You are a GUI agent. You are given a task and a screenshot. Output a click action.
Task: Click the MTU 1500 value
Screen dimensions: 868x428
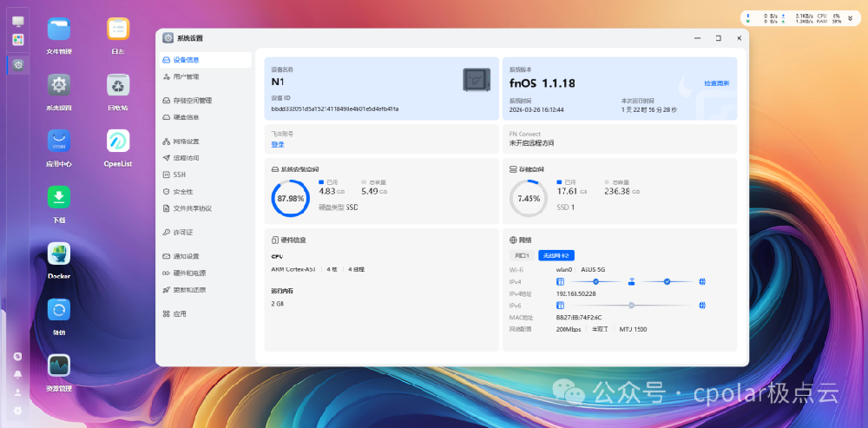coord(633,329)
